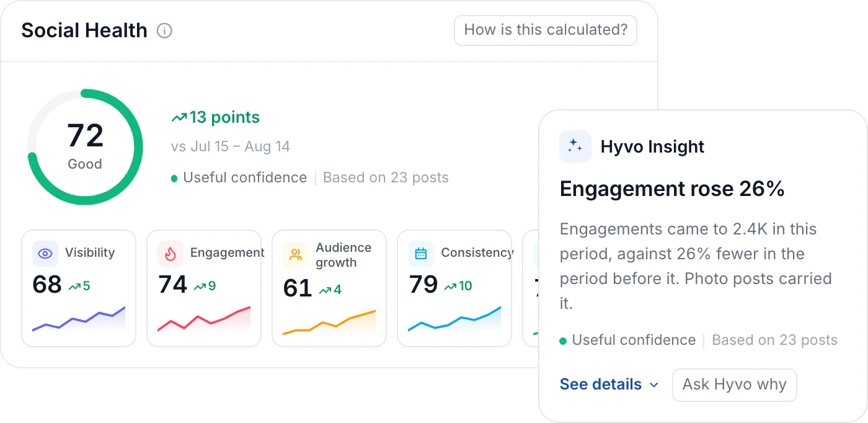This screenshot has height=423, width=868.
Task: Open the Audience growth metric card
Action: tap(329, 288)
